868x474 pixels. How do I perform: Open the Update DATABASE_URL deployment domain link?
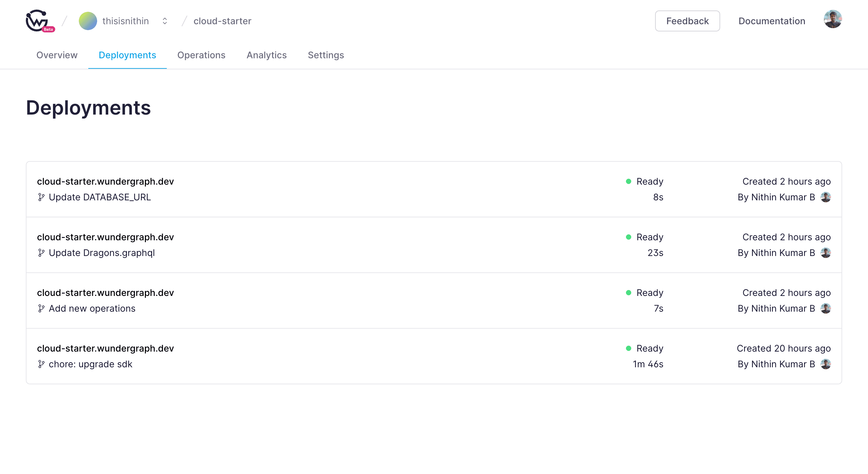pyautogui.click(x=105, y=181)
